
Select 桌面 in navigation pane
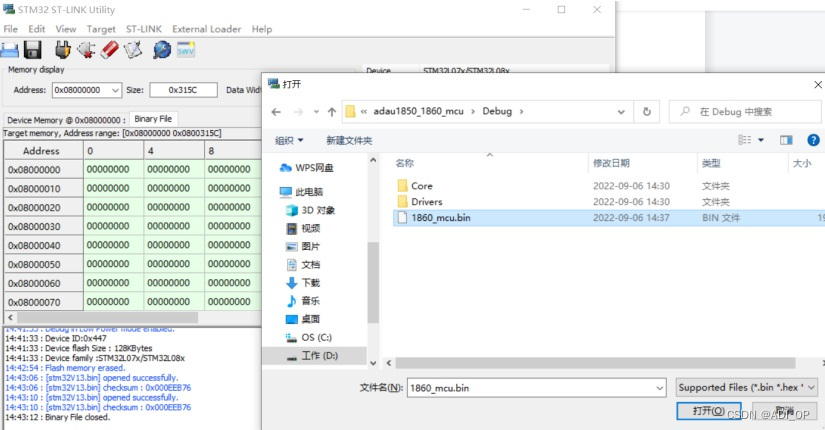point(303,319)
